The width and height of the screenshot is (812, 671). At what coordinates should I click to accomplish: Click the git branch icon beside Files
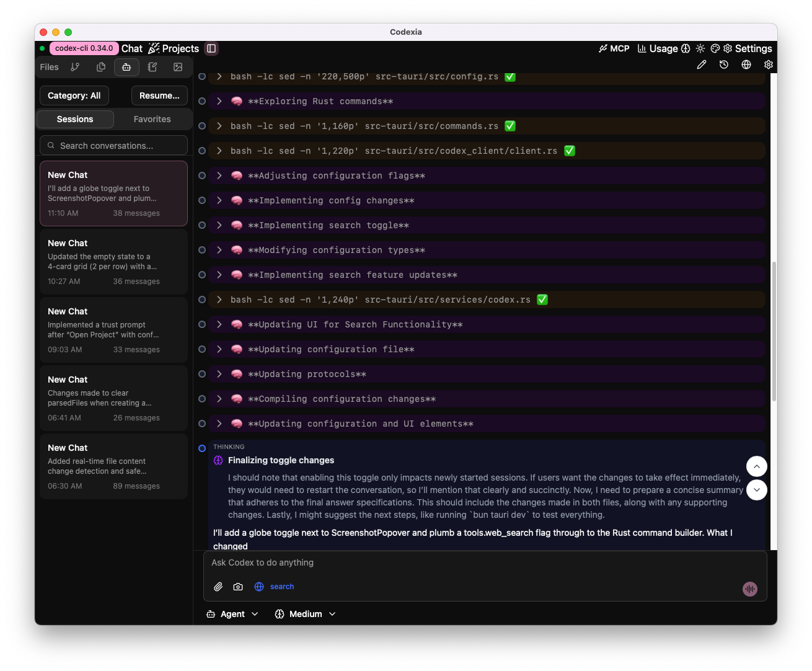pos(75,67)
